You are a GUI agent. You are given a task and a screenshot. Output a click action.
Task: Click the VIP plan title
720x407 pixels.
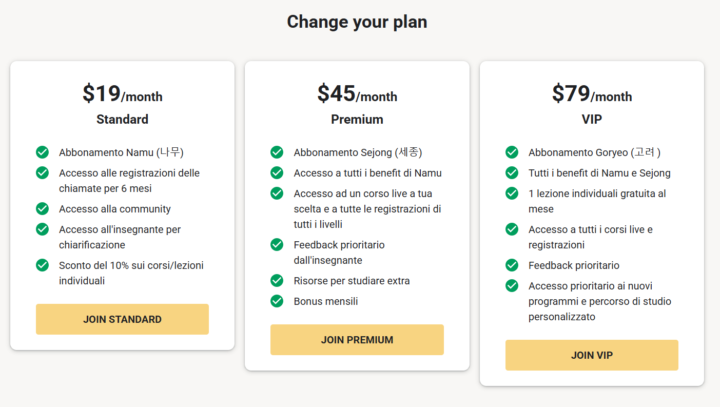[x=592, y=119]
